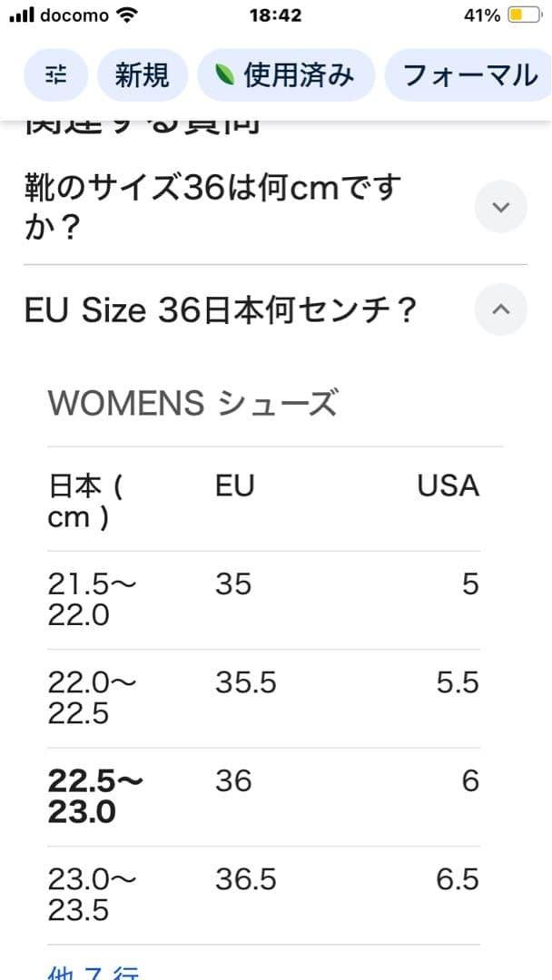Tap the green leaf icon on 使用済み

(223, 74)
